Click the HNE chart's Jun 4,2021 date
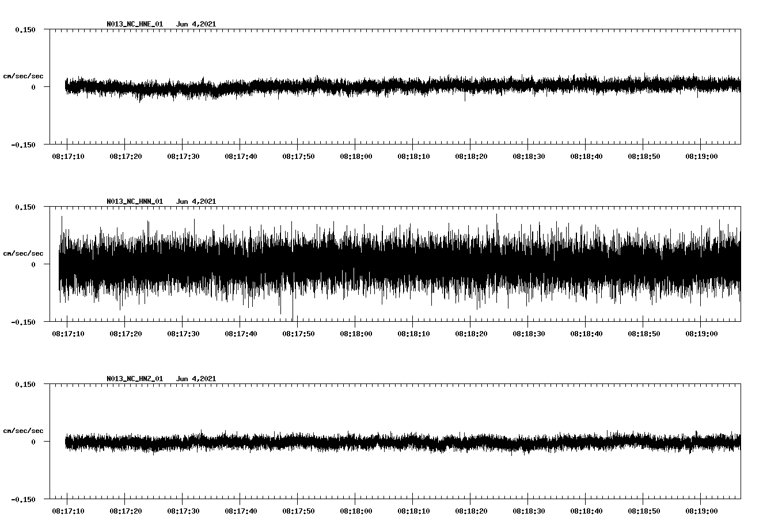This screenshot has height=532, width=782. [x=196, y=24]
